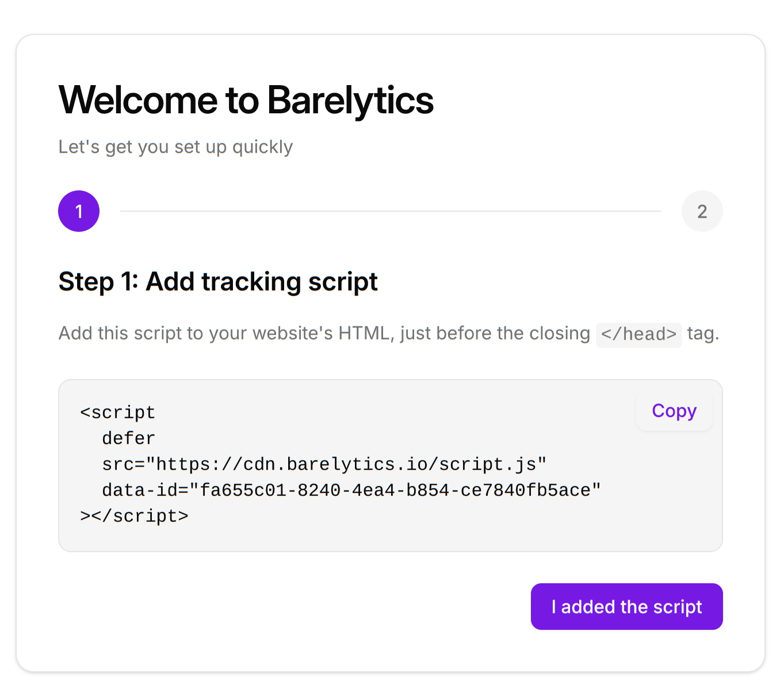Click empty space at the code block's bottom
This screenshot has height=696, width=784.
pyautogui.click(x=390, y=538)
